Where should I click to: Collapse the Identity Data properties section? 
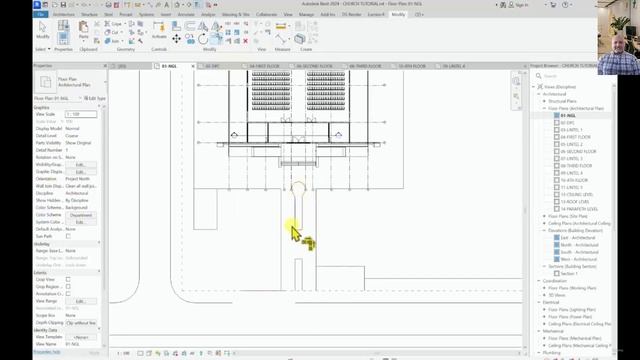click(99, 330)
